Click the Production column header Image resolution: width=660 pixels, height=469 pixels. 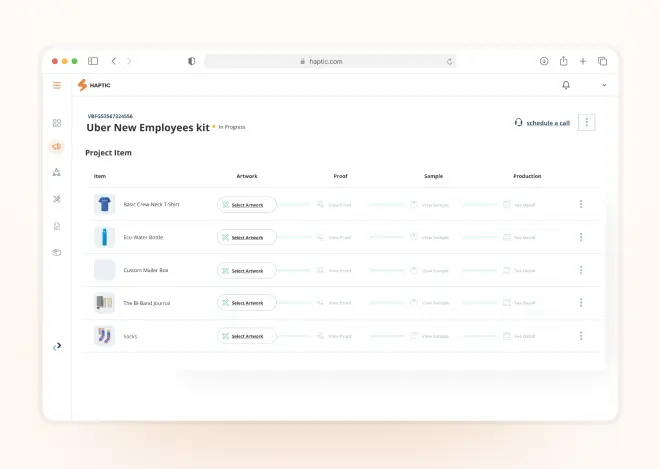coord(527,176)
